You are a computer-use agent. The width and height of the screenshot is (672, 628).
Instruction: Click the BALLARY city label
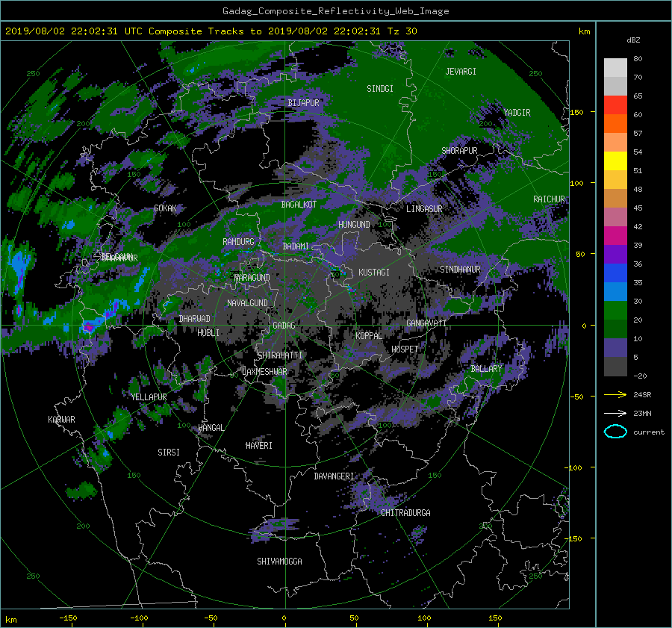pyautogui.click(x=486, y=369)
